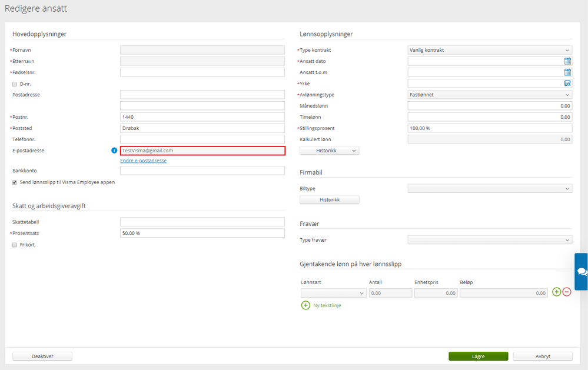Image resolution: width=588 pixels, height=370 pixels.
Task: Tick the Frikort checkbox
Action: [15, 245]
